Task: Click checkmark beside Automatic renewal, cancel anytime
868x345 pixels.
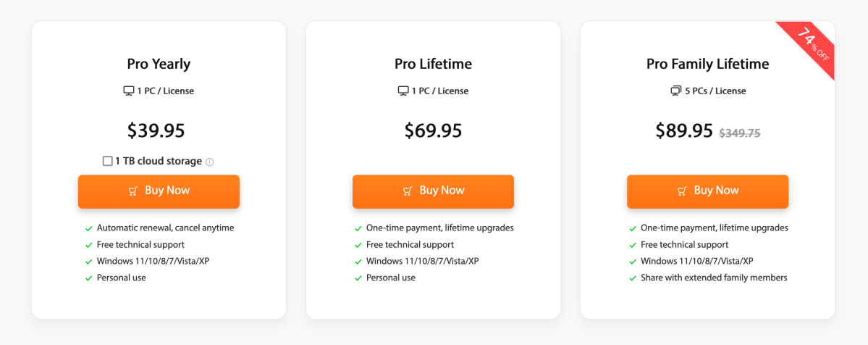Action: pos(88,228)
